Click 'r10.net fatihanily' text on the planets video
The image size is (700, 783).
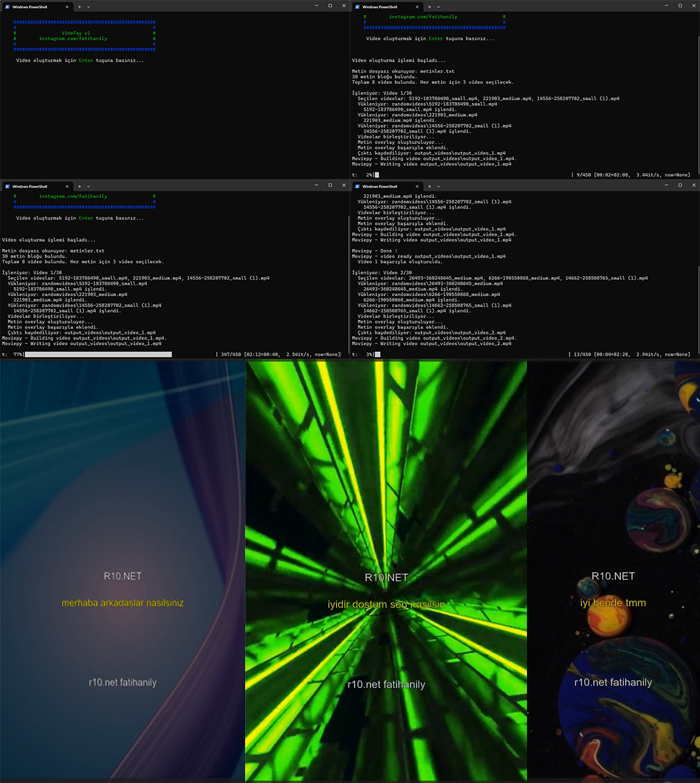(613, 682)
